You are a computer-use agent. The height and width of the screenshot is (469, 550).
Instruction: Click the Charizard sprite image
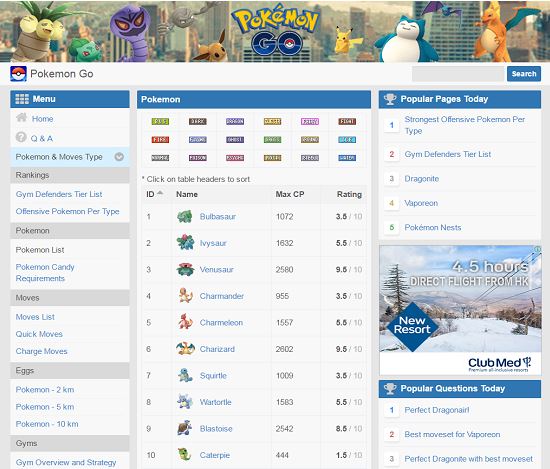185,349
